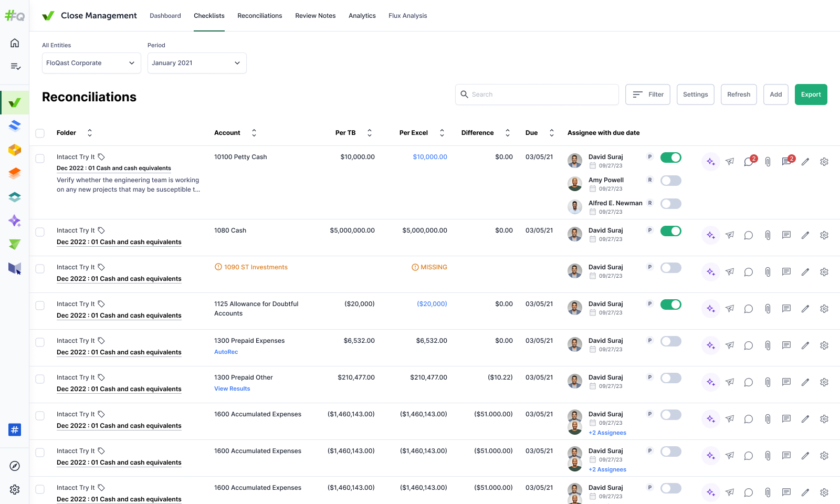The width and height of the screenshot is (840, 504).
Task: Type in the Search field above the table
Action: pyautogui.click(x=537, y=94)
